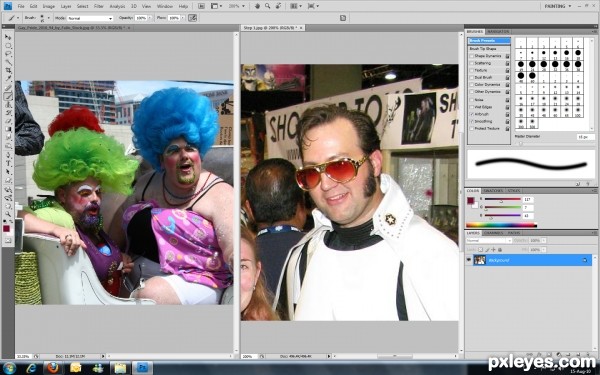Enable the Scattering checkbox

point(472,63)
